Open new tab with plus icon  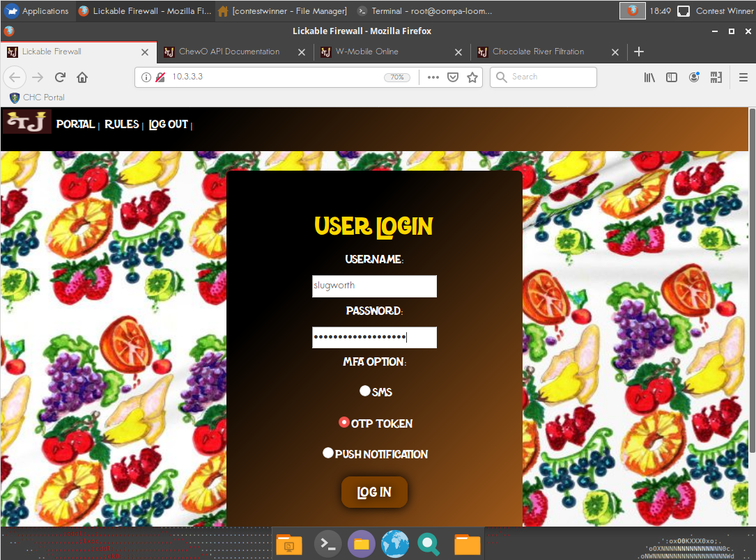(639, 52)
